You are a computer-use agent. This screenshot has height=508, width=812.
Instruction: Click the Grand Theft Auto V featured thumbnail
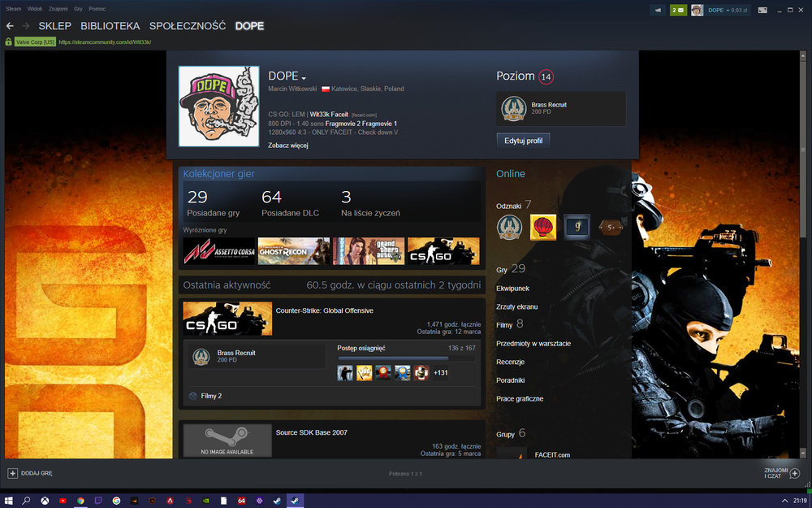(x=368, y=251)
